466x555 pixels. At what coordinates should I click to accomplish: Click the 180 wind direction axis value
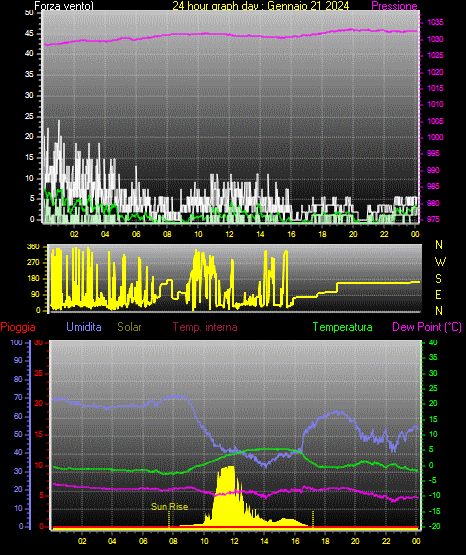[x=34, y=279]
